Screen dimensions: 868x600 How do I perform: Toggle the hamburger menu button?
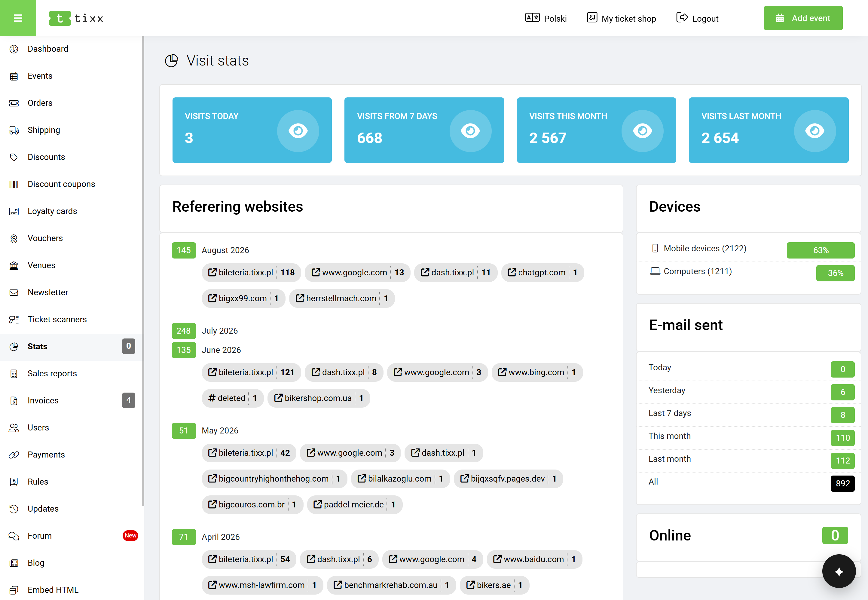point(18,18)
